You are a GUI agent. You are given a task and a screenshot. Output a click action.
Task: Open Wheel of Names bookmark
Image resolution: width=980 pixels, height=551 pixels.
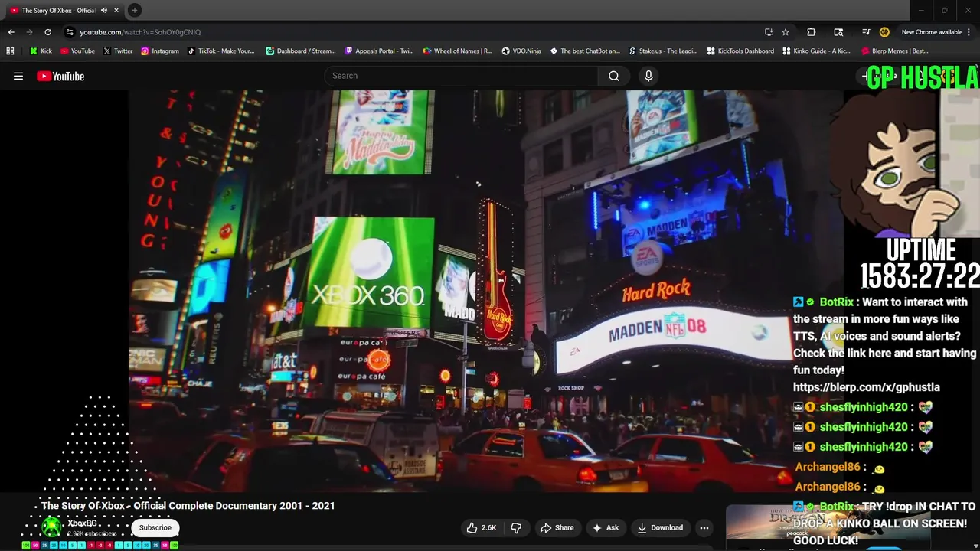pos(458,51)
